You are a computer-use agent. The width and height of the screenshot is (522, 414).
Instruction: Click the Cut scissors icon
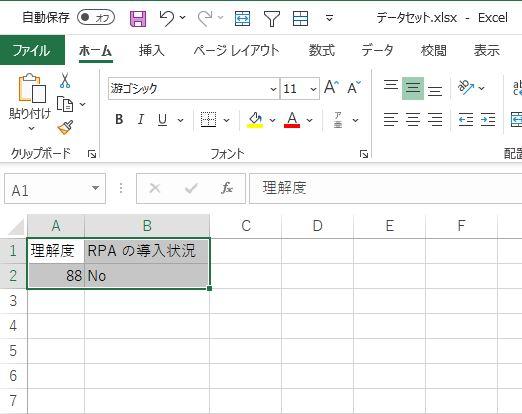click(x=65, y=80)
